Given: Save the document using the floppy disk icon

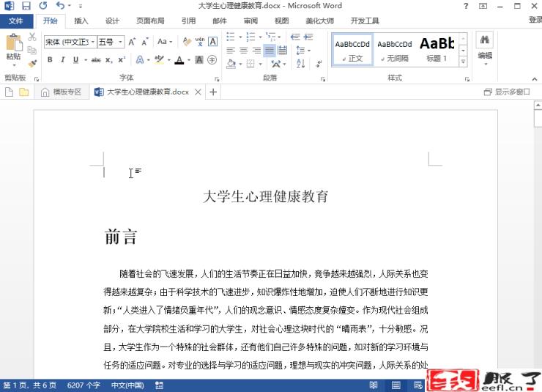Looking at the screenshot, I should click(26, 6).
